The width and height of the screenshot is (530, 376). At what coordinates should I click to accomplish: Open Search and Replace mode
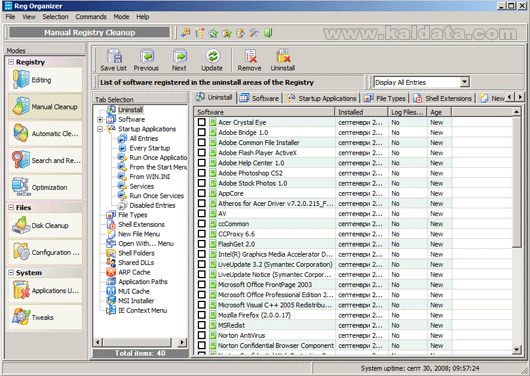45,160
